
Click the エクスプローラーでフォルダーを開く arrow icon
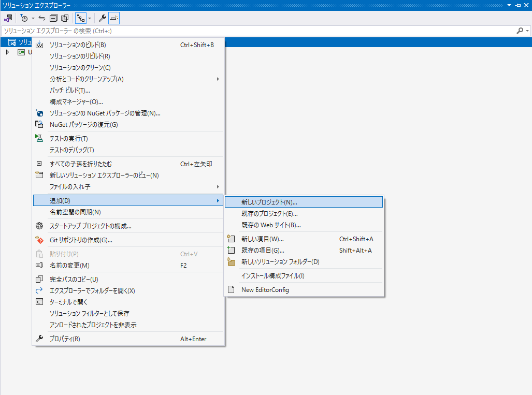click(x=39, y=290)
